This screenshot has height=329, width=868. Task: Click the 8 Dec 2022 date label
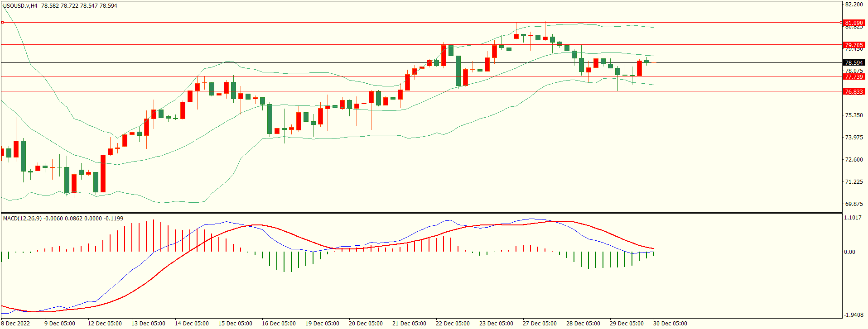click(x=16, y=324)
